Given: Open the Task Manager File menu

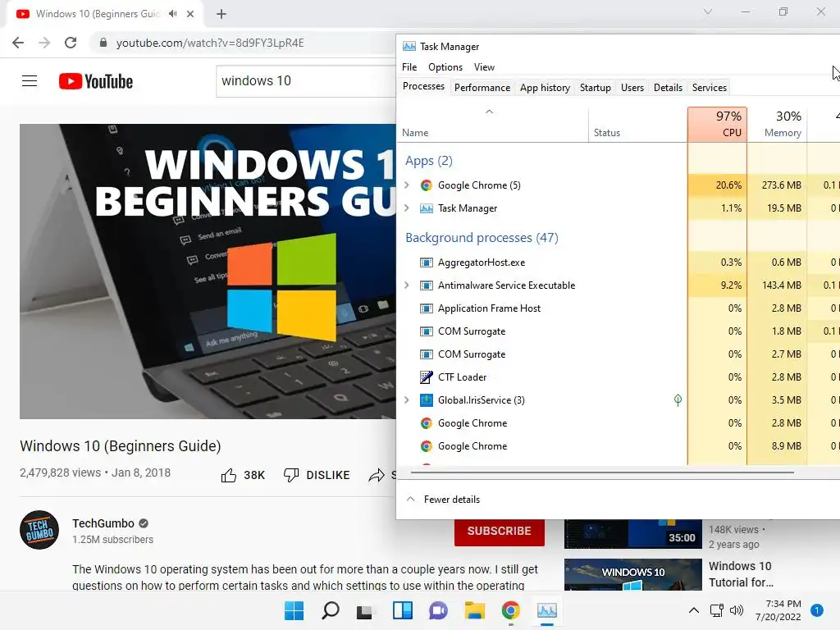Looking at the screenshot, I should pyautogui.click(x=409, y=67).
